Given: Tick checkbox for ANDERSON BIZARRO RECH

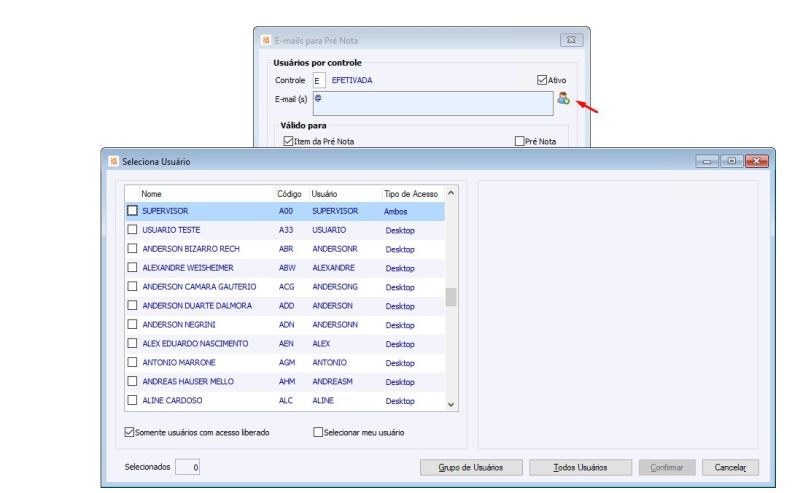Looking at the screenshot, I should [x=132, y=248].
